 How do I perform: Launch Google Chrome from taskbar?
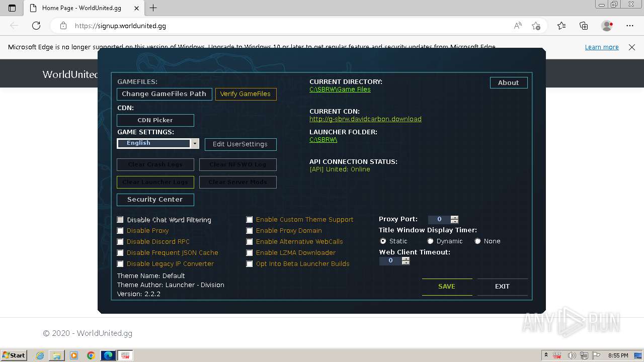click(x=91, y=355)
